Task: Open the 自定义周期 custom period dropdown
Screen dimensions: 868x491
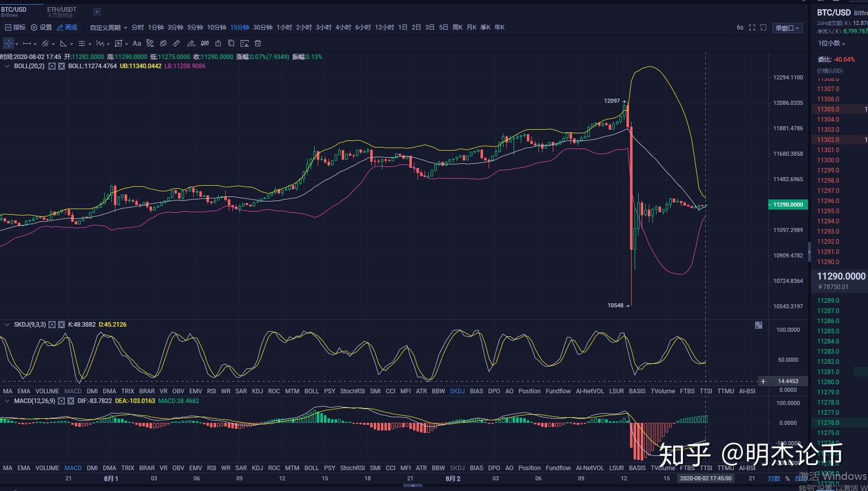Action: [x=108, y=27]
